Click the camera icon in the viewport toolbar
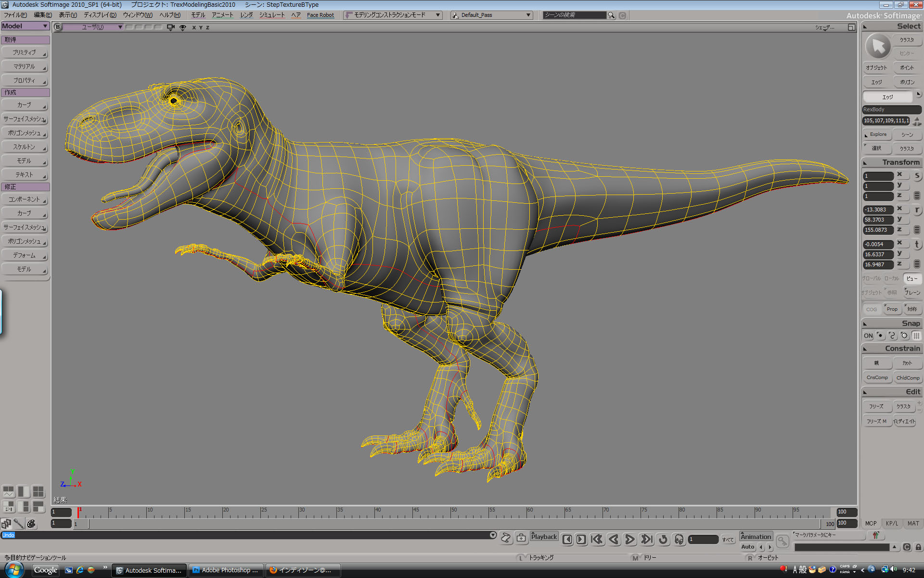924x578 pixels. pyautogui.click(x=170, y=27)
